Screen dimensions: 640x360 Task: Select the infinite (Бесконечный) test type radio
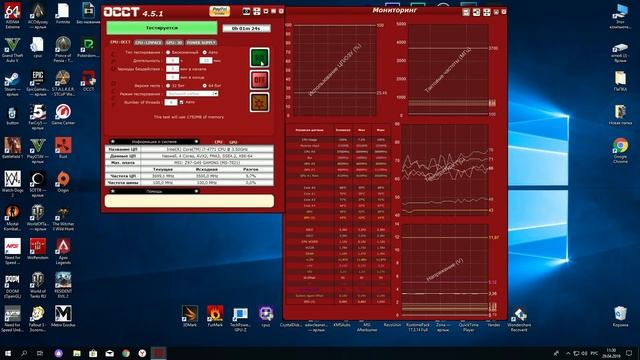168,53
